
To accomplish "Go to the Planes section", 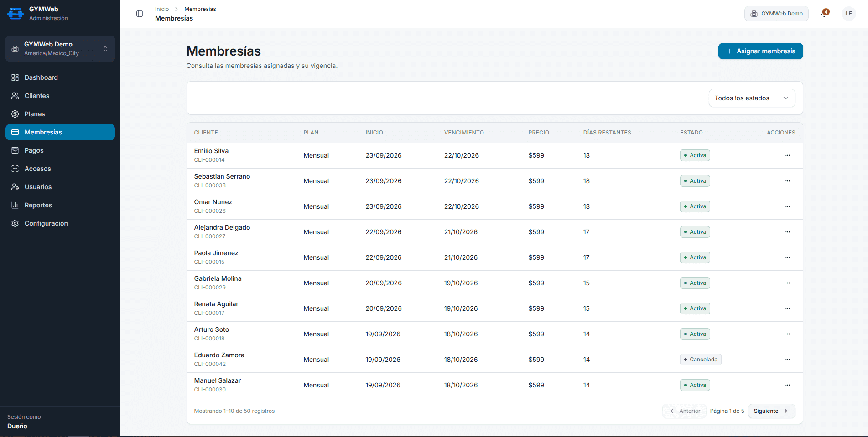I will tap(60, 114).
